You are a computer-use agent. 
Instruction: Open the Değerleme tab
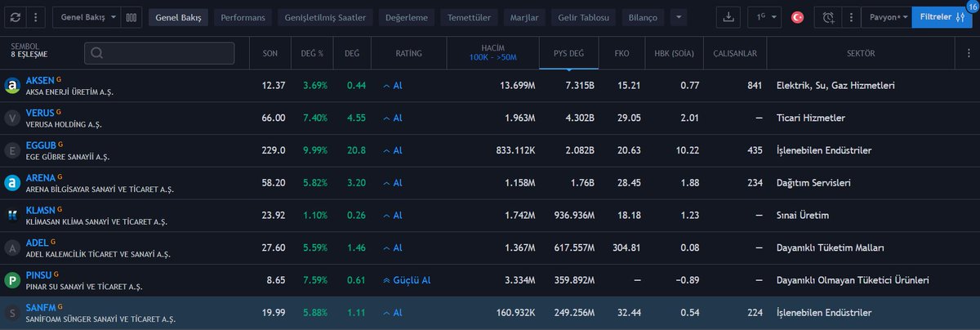(x=407, y=17)
